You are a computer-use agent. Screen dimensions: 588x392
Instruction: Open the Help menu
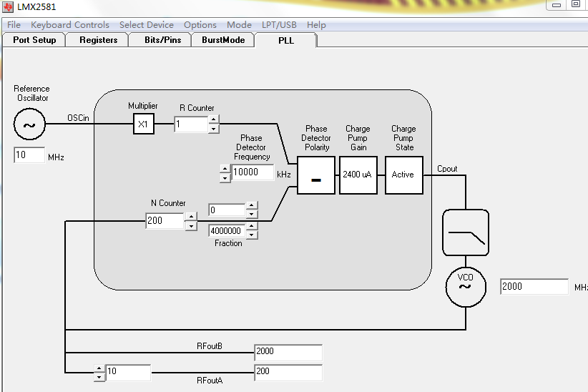click(x=316, y=25)
